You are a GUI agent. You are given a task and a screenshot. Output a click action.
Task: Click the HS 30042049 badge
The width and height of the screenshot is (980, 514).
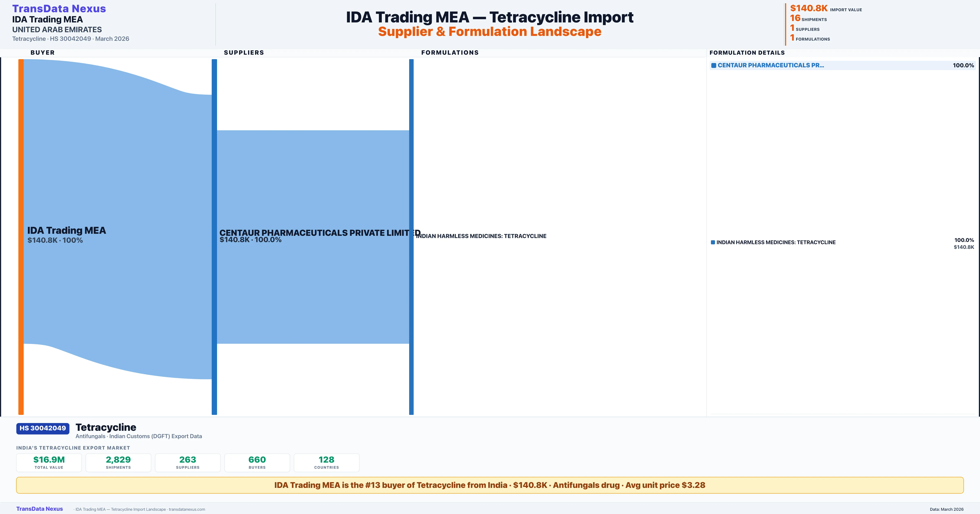coord(42,428)
